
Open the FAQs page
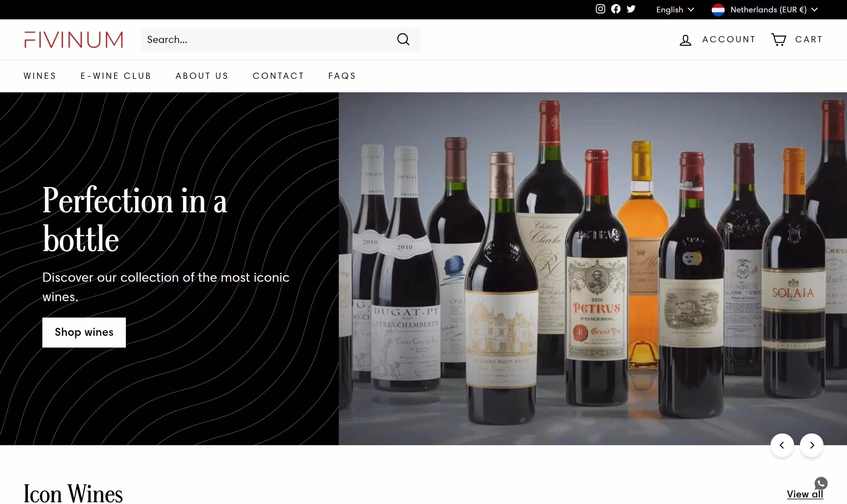coord(342,76)
